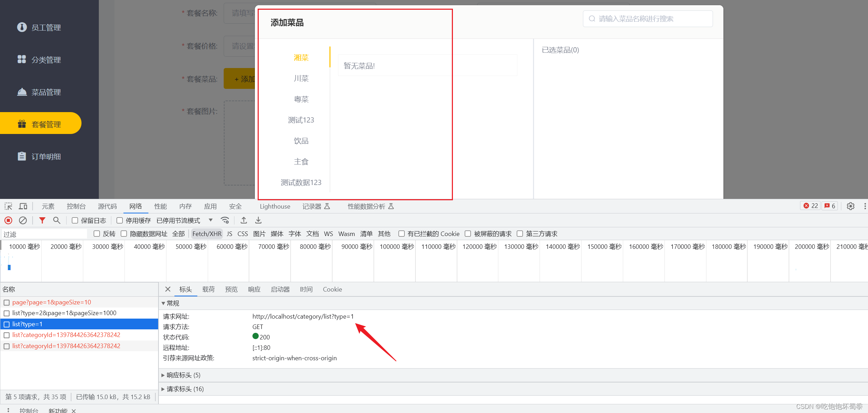Select 菜品管理 in the sidebar
The height and width of the screenshot is (413, 868).
coord(45,92)
